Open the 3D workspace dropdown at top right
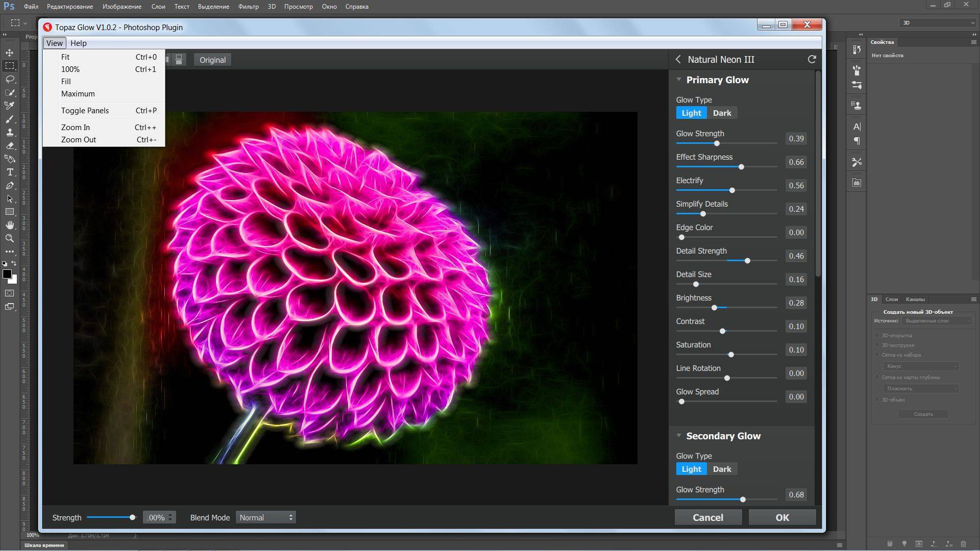This screenshot has width=980, height=551. pos(938,22)
